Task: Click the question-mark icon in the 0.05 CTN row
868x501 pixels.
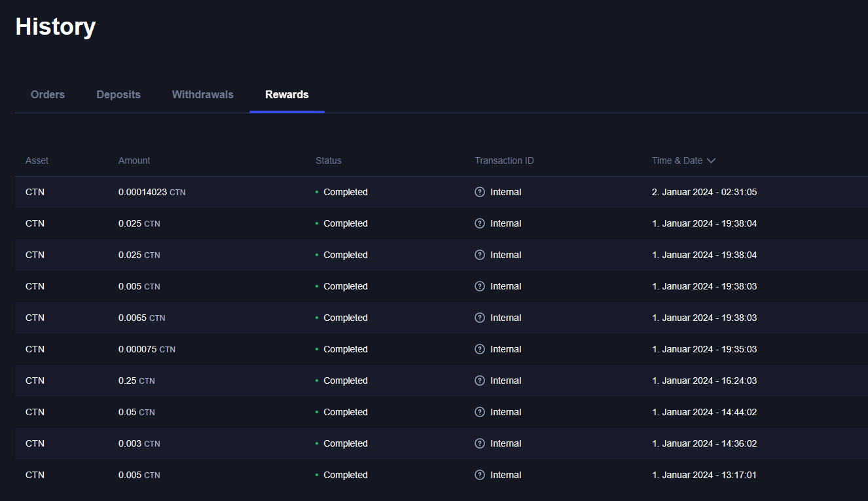Action: [480, 412]
